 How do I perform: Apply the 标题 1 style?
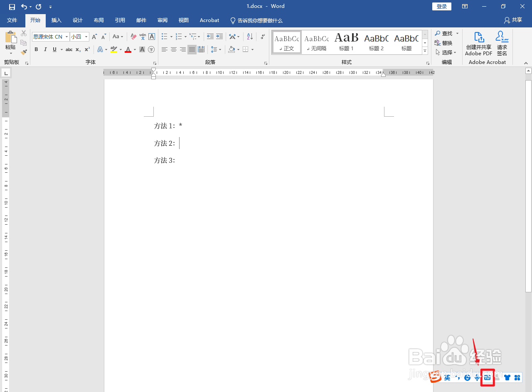click(346, 42)
